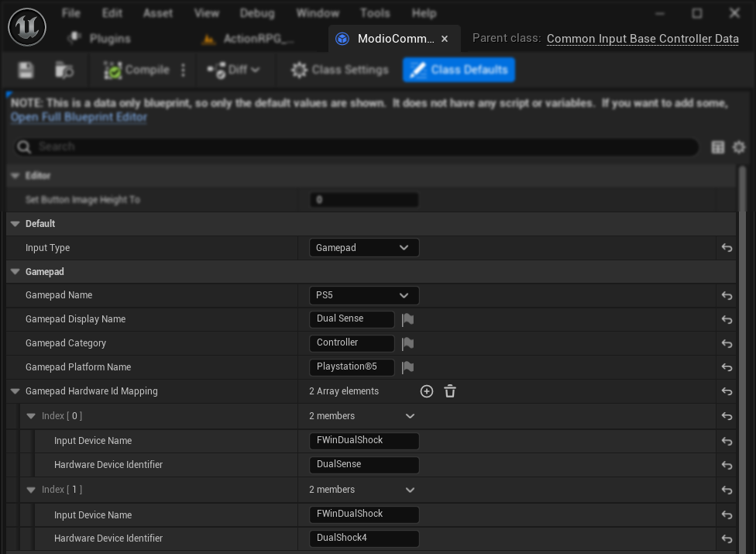The image size is (756, 554).
Task: Reset DualSense Hardware Device Identifier
Action: [727, 466]
